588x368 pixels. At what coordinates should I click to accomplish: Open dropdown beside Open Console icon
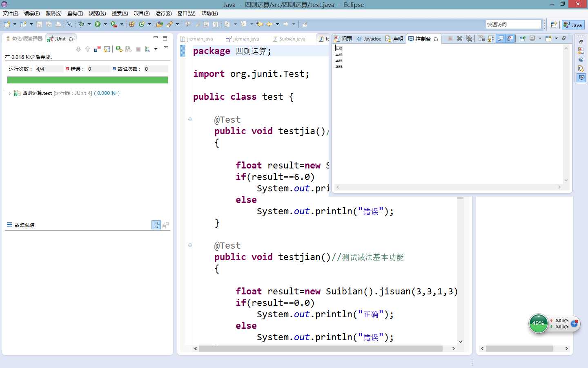[556, 38]
